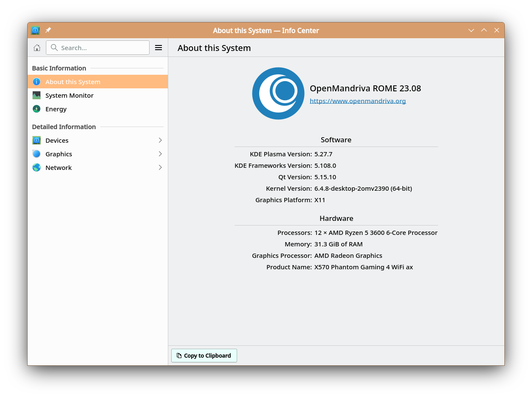Viewport: 532px width, 398px height.
Task: Close the Info Center window
Action: (x=497, y=30)
